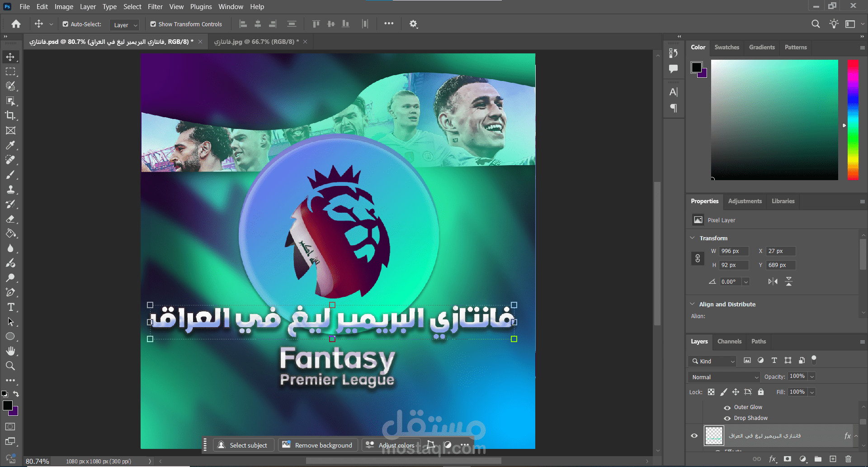Open the Kind filter dropdown
The image size is (868, 467).
pyautogui.click(x=712, y=361)
